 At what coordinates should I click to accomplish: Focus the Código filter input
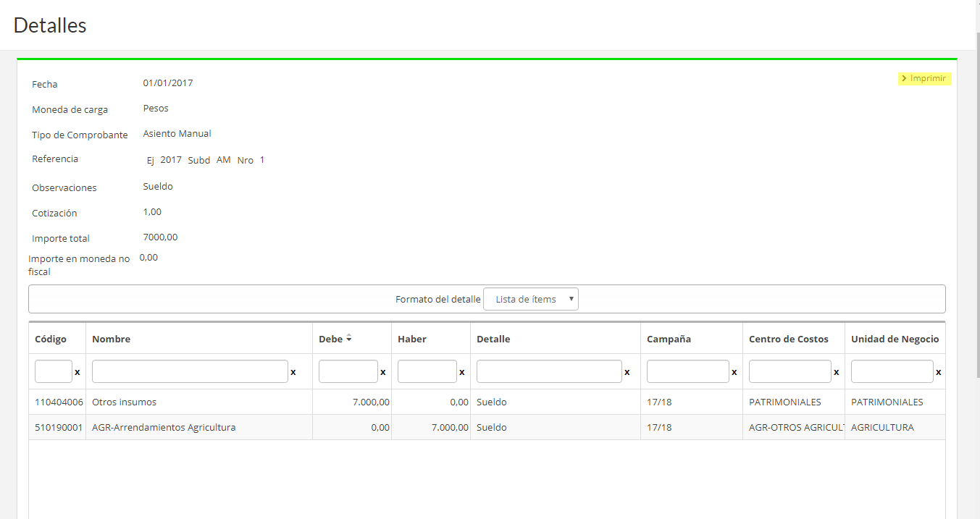[x=54, y=371]
